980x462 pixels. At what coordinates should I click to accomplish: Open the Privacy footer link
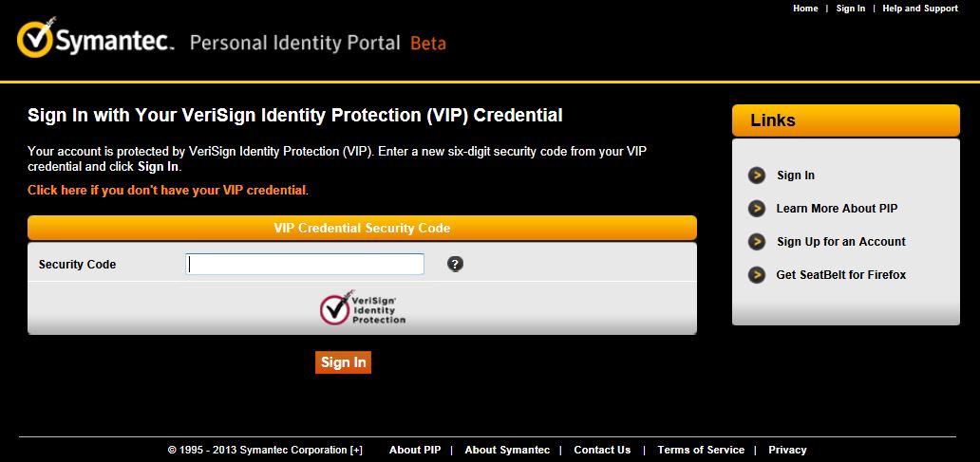coord(787,451)
